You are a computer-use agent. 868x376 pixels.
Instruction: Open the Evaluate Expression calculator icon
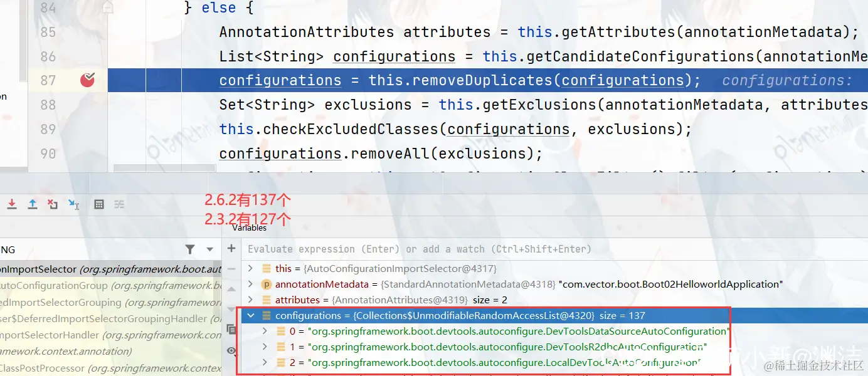[x=99, y=204]
